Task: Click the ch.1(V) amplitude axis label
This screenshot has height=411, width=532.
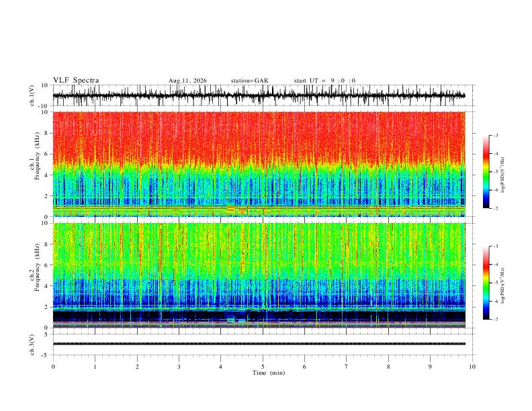Action: click(x=32, y=95)
